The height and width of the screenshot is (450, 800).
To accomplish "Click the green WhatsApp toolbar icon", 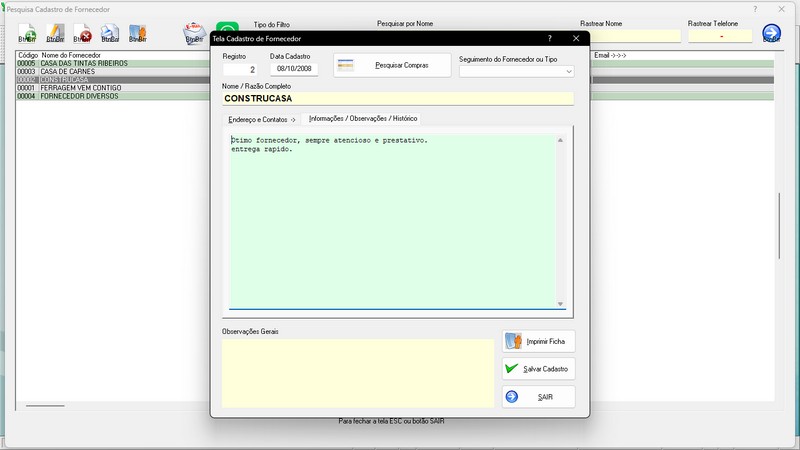I will [x=227, y=27].
